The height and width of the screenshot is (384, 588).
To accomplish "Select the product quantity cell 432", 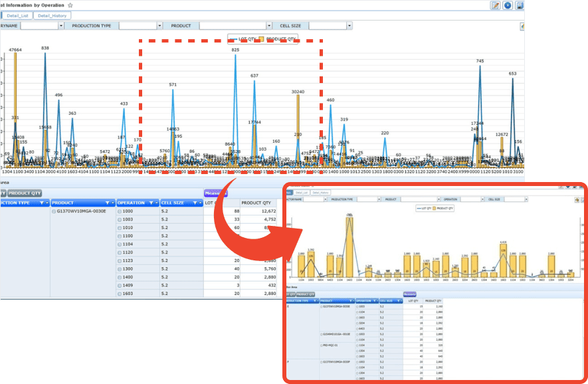I will pos(258,286).
